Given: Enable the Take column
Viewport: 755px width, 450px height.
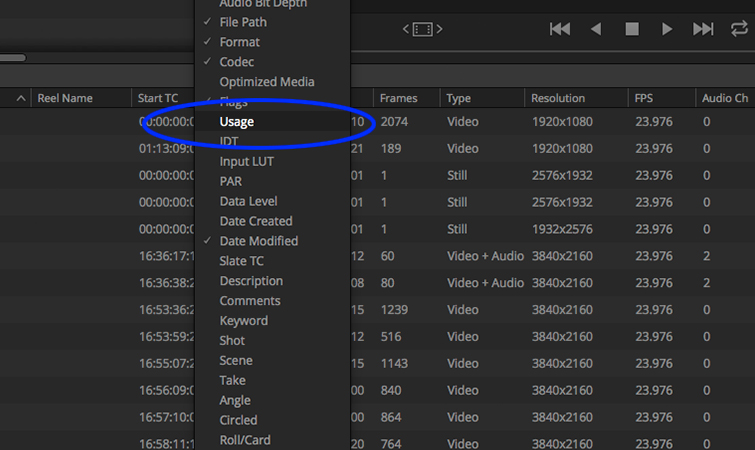Looking at the screenshot, I should pos(272,380).
